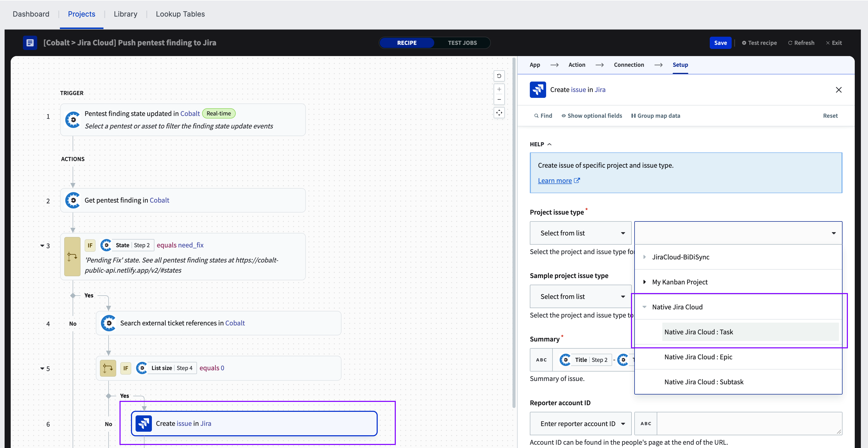Select Native Jira Cloud : Task option
Screen dimensions: 868x448
(x=751, y=332)
